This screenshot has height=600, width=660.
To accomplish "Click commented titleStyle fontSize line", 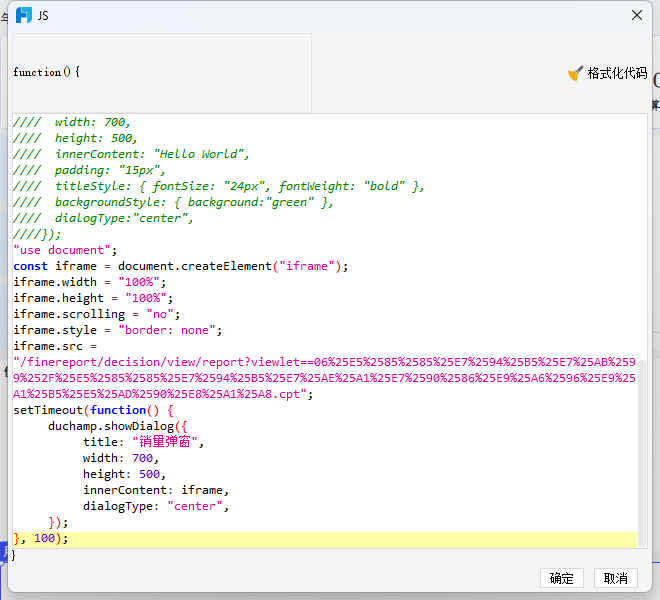I will click(x=218, y=186).
